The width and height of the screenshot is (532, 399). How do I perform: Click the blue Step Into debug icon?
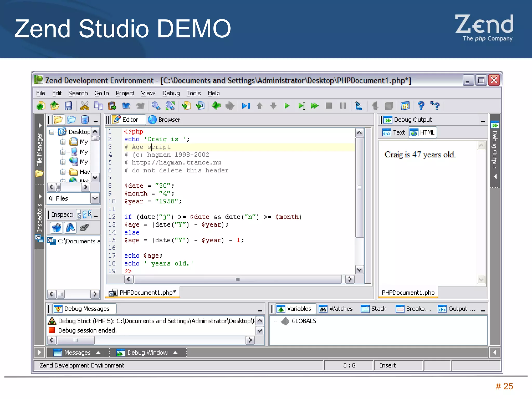click(x=246, y=106)
